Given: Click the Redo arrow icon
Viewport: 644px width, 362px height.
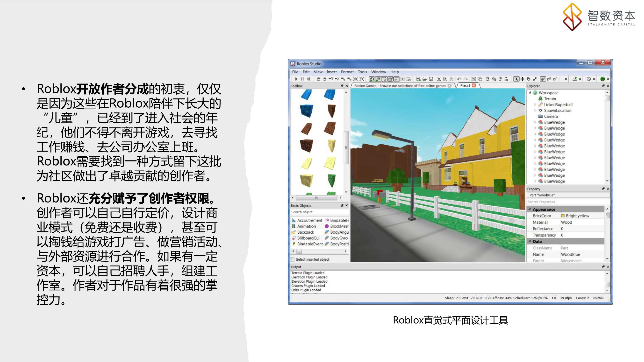Looking at the screenshot, I should [x=465, y=79].
